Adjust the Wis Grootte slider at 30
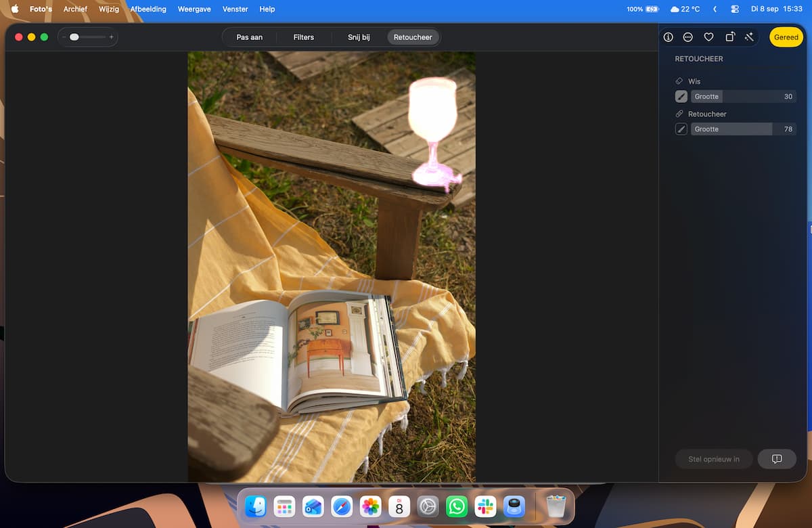The height and width of the screenshot is (528, 812). point(744,97)
